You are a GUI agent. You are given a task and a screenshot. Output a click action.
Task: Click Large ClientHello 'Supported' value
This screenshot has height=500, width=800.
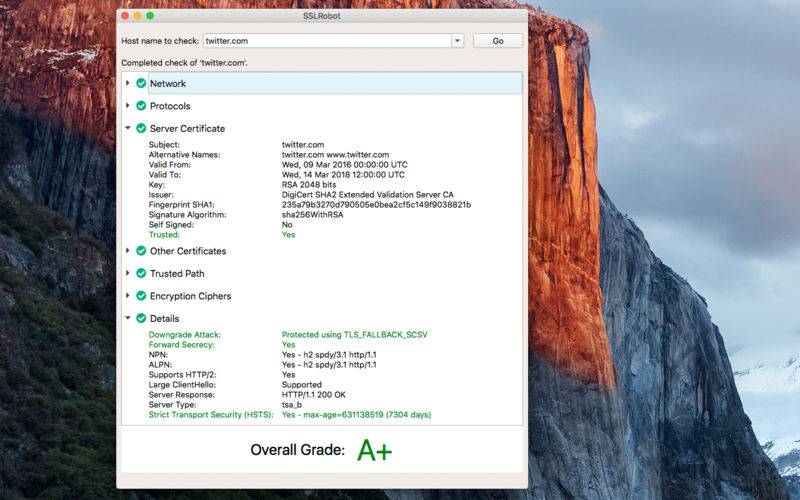point(302,385)
